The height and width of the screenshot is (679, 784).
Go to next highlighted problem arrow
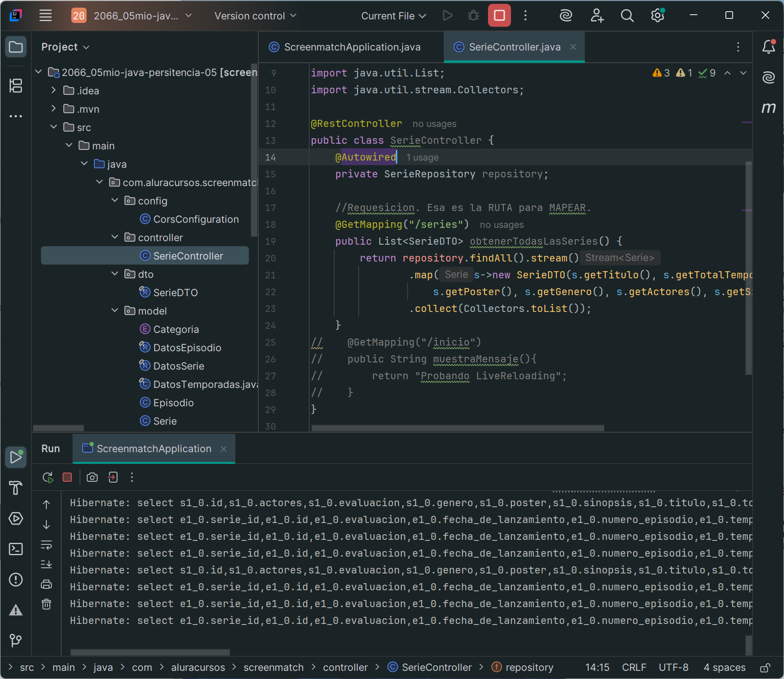(x=743, y=73)
